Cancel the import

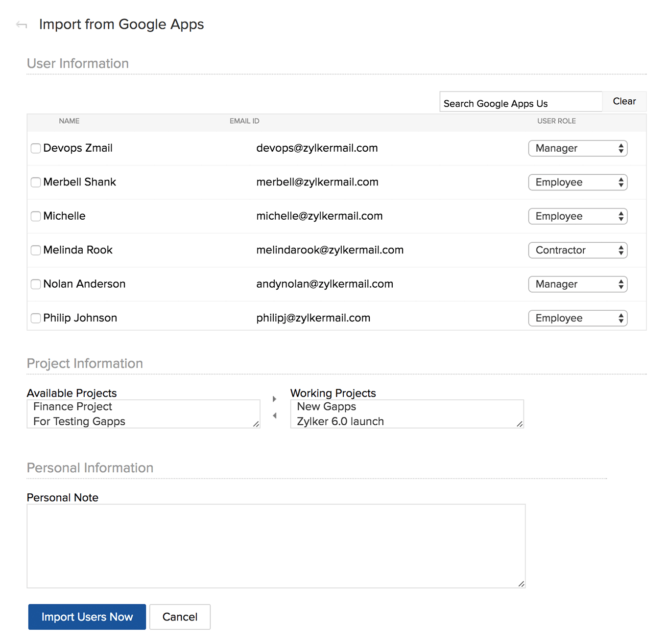pos(180,617)
